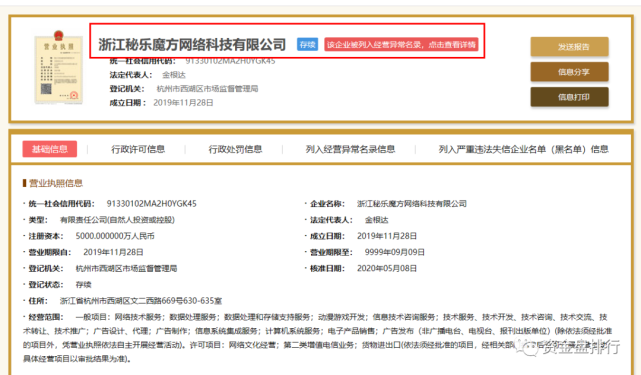Open the abnormal operation list warning link
This screenshot has height=375, width=641.
pyautogui.click(x=401, y=45)
